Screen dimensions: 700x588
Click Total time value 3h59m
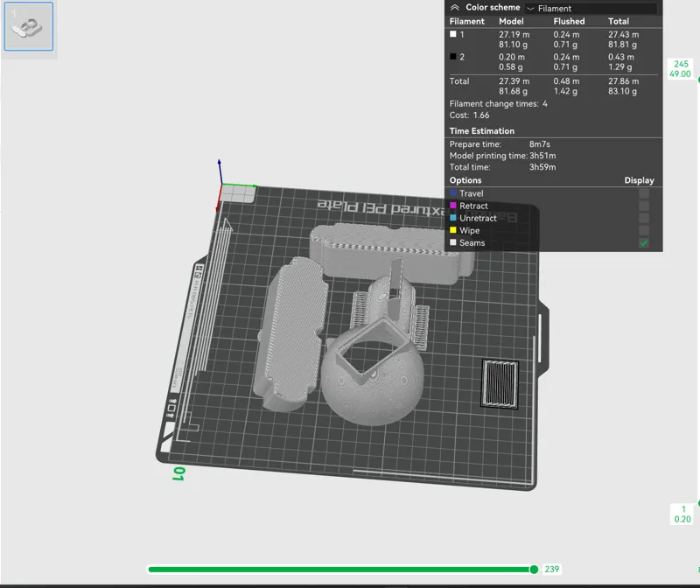pyautogui.click(x=542, y=167)
